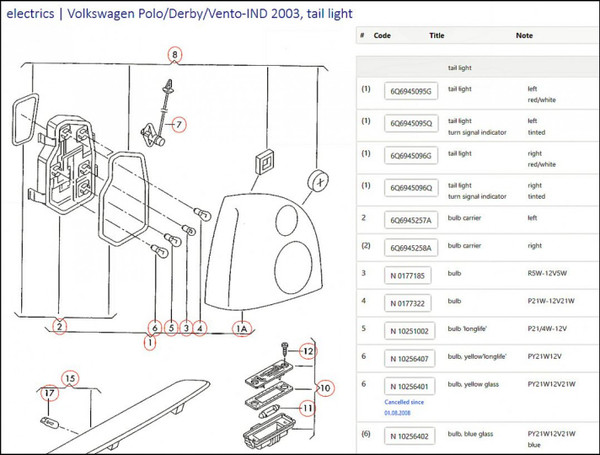Open the 'Cancelled since 01.08.2008' note
The image size is (600, 455).
(406, 405)
